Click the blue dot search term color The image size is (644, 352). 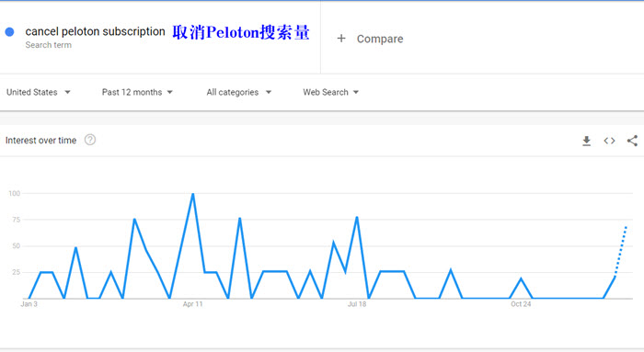[x=9, y=32]
